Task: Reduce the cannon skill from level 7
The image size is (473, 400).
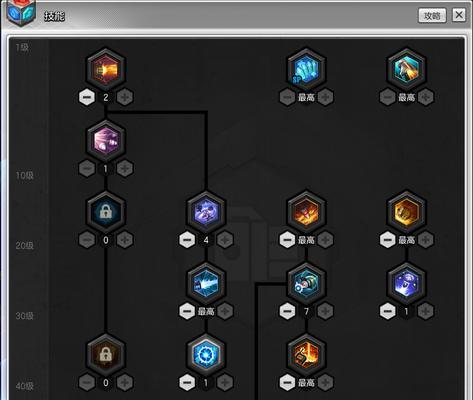Action: (287, 311)
